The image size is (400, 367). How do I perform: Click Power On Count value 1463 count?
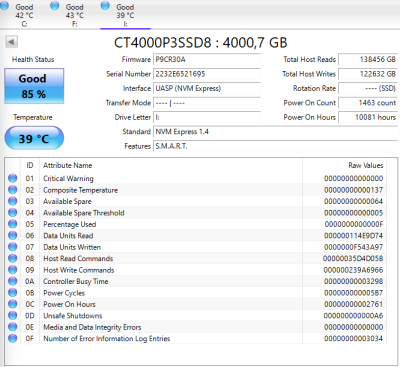point(368,103)
